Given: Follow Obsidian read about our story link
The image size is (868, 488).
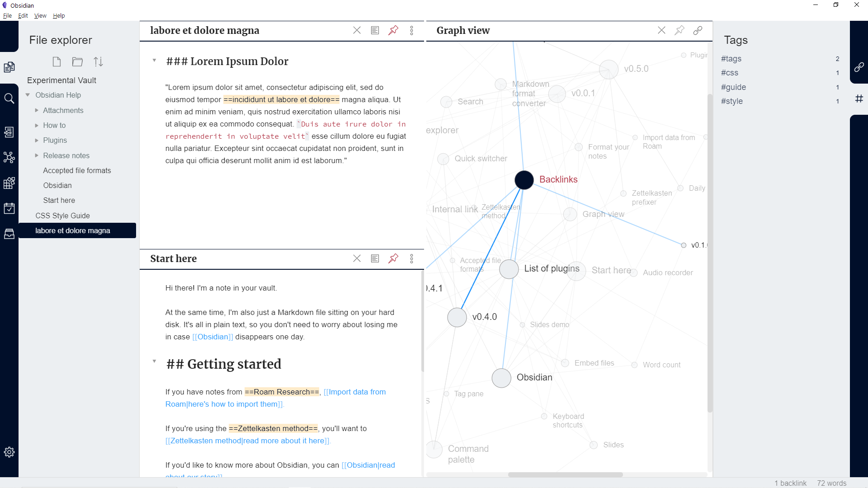Looking at the screenshot, I should [x=368, y=465].
